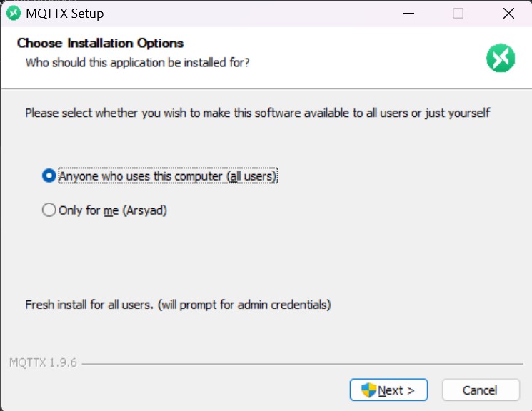Click the "MQTTX Setup" title text
This screenshot has width=532, height=411.
click(x=64, y=14)
